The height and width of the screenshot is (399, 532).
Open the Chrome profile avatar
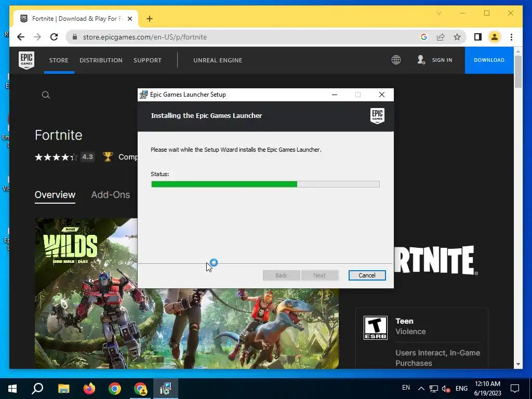[495, 37]
